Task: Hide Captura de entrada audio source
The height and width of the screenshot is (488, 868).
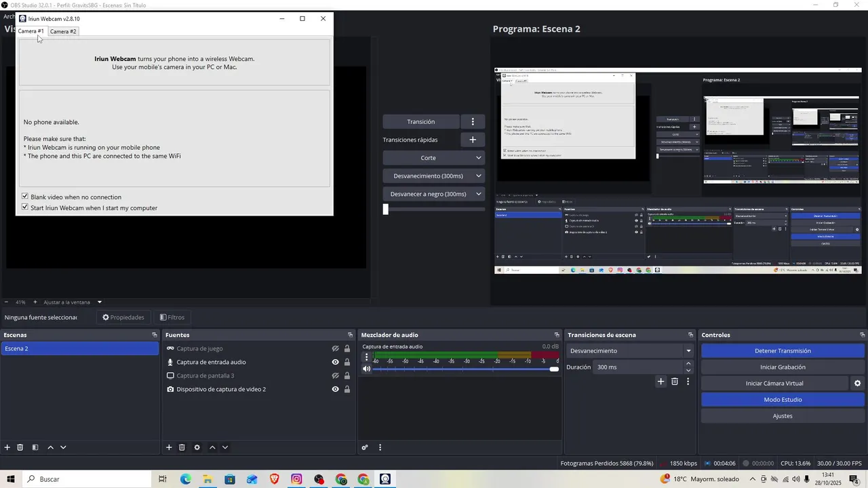Action: (x=335, y=363)
